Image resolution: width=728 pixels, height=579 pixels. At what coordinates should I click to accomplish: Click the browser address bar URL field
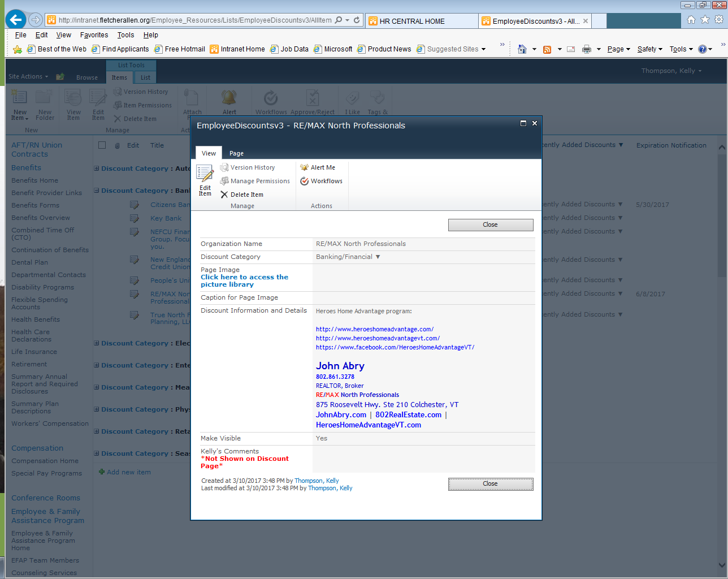[195, 20]
